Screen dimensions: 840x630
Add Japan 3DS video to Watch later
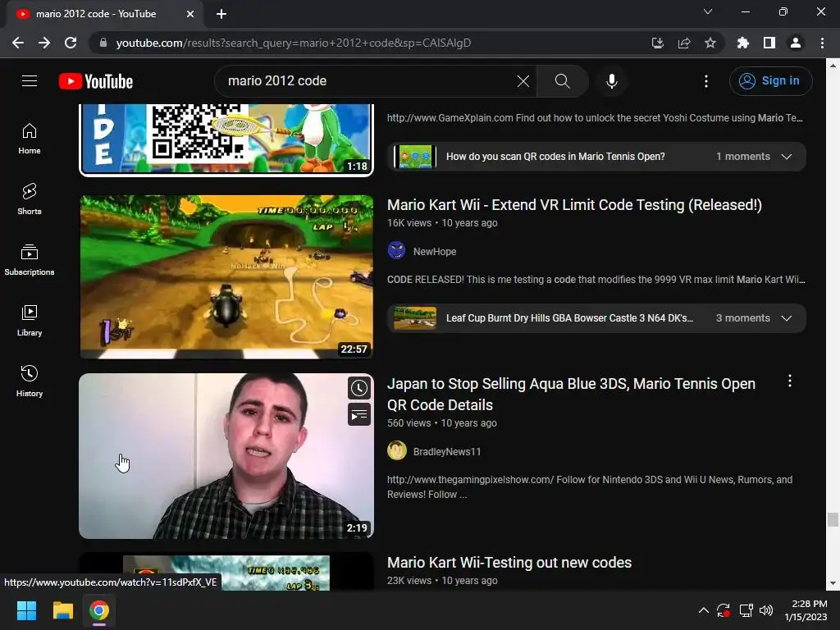[359, 388]
